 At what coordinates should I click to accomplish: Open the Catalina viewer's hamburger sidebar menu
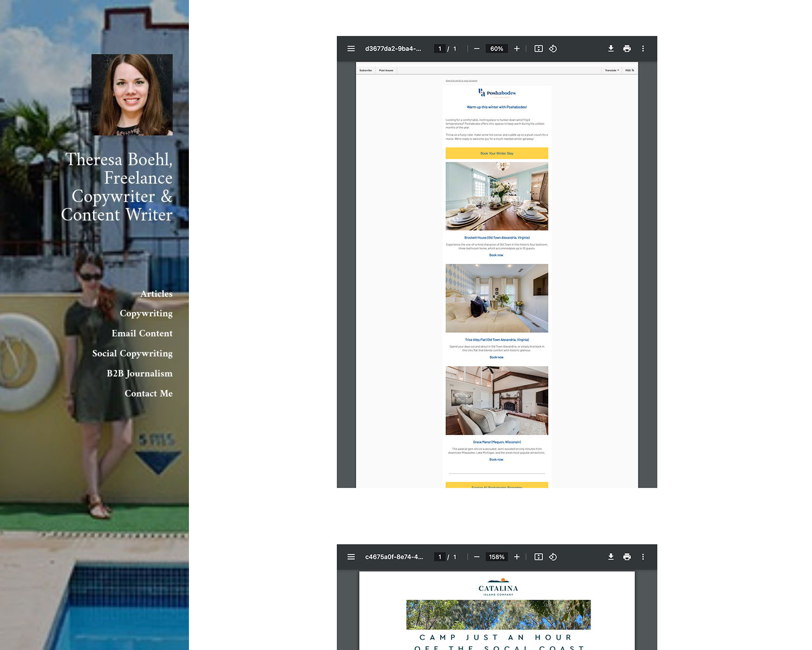tap(351, 556)
